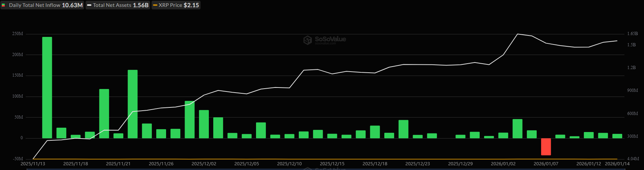Toggle the Total Net Assets series legend
This screenshot has height=170, width=644.
[x=118, y=5]
